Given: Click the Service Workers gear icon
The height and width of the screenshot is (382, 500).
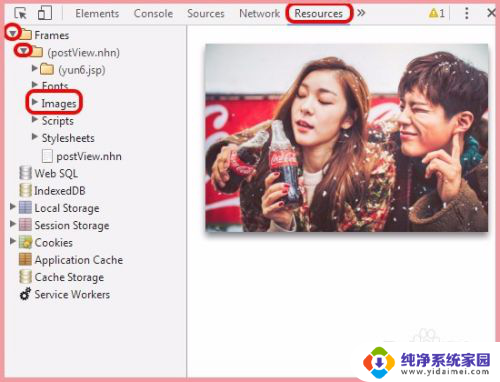Looking at the screenshot, I should 25,294.
